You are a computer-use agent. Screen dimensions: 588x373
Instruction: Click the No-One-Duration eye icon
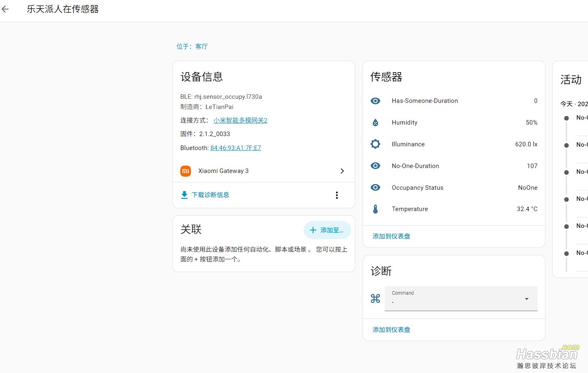pos(375,166)
